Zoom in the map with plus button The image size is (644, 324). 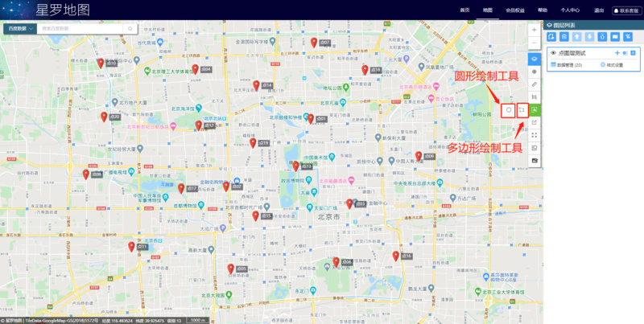point(534,30)
